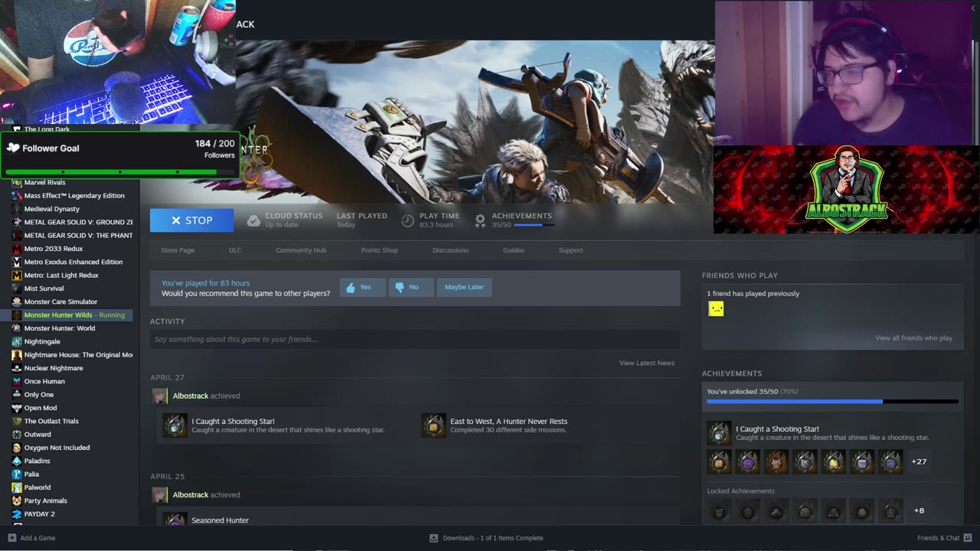
Task: Open the DLC tab
Action: click(235, 250)
